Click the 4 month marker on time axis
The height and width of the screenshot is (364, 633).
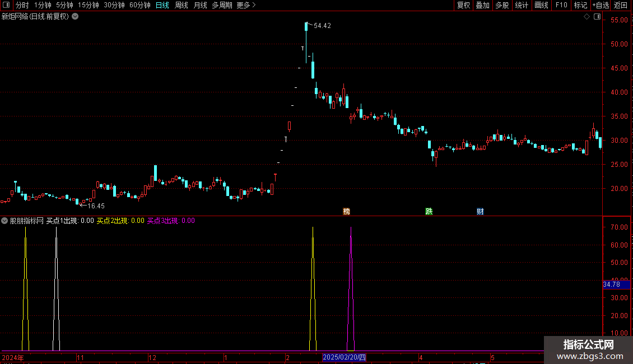point(421,357)
